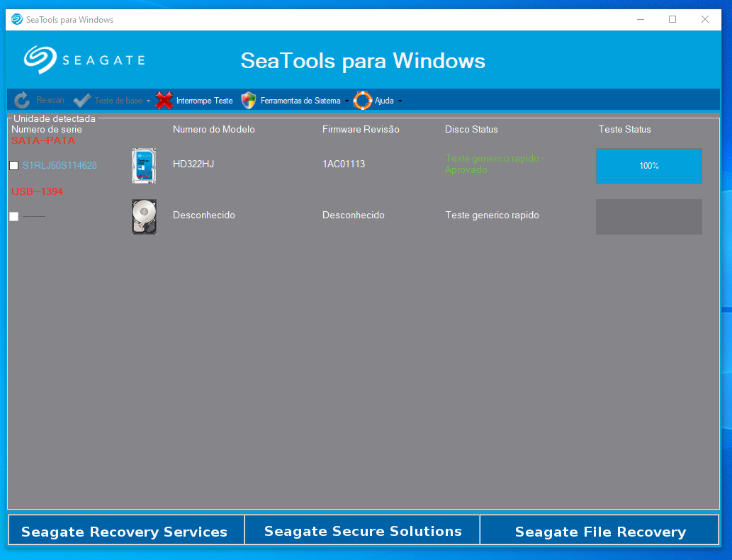Expand the Teste de base dropdown arrow
732x560 pixels.
tap(148, 101)
